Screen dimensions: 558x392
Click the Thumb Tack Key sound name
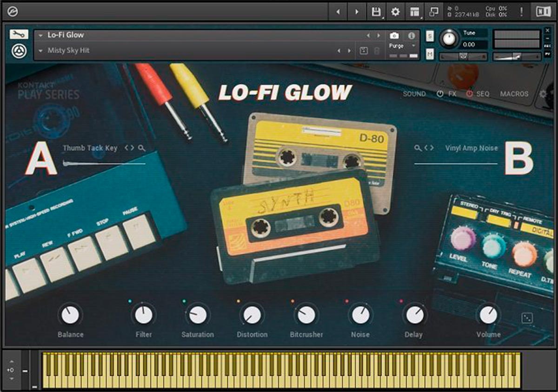(x=90, y=148)
